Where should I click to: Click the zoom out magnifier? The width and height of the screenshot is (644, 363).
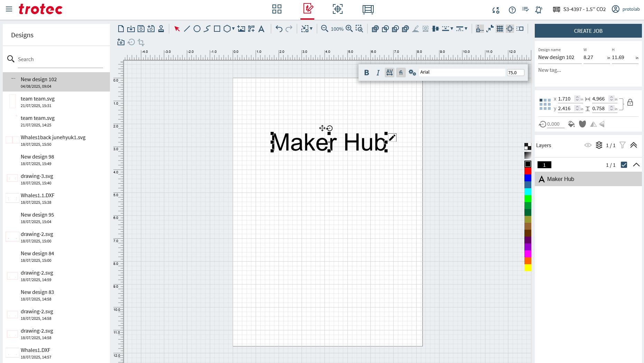click(324, 29)
